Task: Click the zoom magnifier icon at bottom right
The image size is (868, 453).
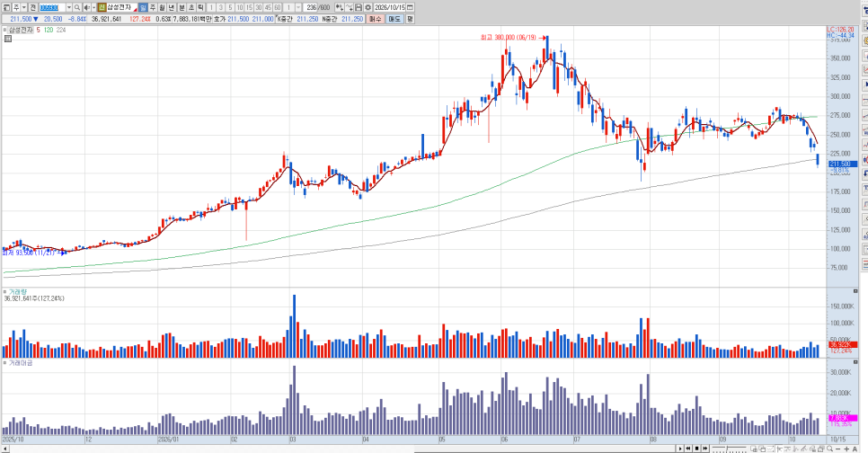Action: click(829, 449)
